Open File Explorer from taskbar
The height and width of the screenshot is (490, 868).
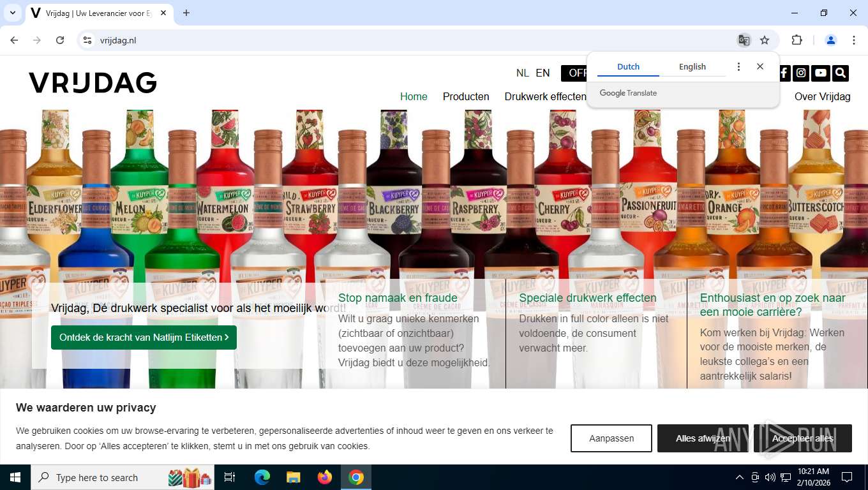coord(293,477)
